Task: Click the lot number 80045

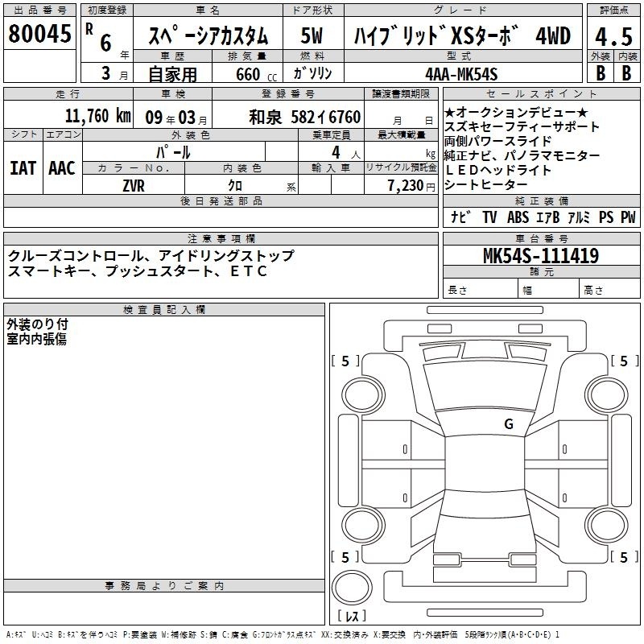Action: pyautogui.click(x=39, y=35)
